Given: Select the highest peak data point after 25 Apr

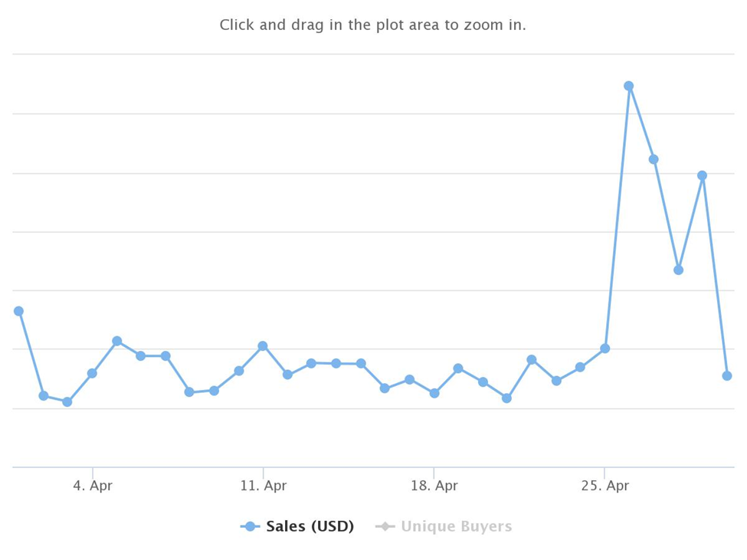Looking at the screenshot, I should click(629, 87).
